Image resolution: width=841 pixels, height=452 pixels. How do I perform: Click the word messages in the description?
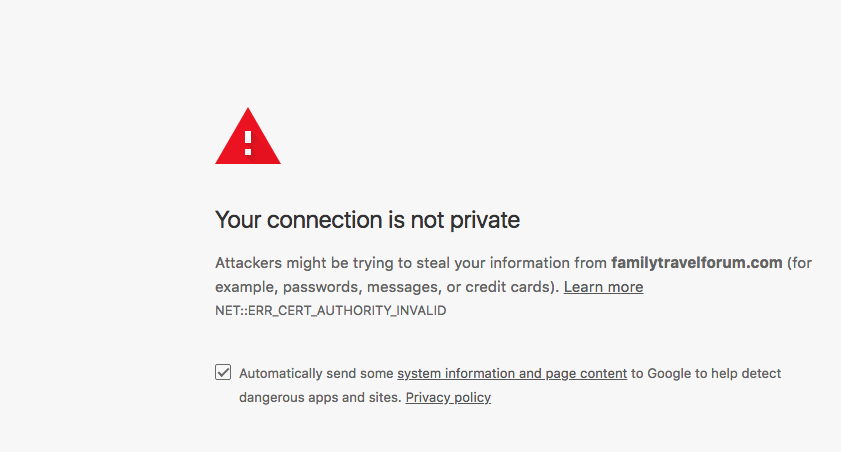click(403, 287)
